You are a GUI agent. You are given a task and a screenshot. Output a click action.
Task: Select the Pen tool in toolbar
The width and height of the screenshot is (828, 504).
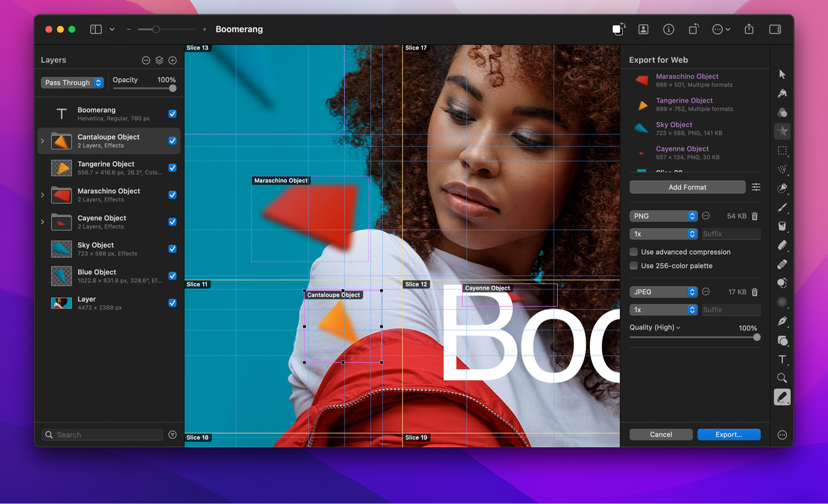click(x=782, y=321)
